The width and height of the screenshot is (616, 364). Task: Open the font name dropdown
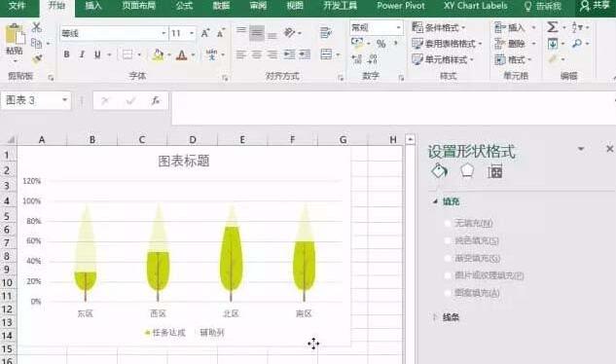pos(163,33)
